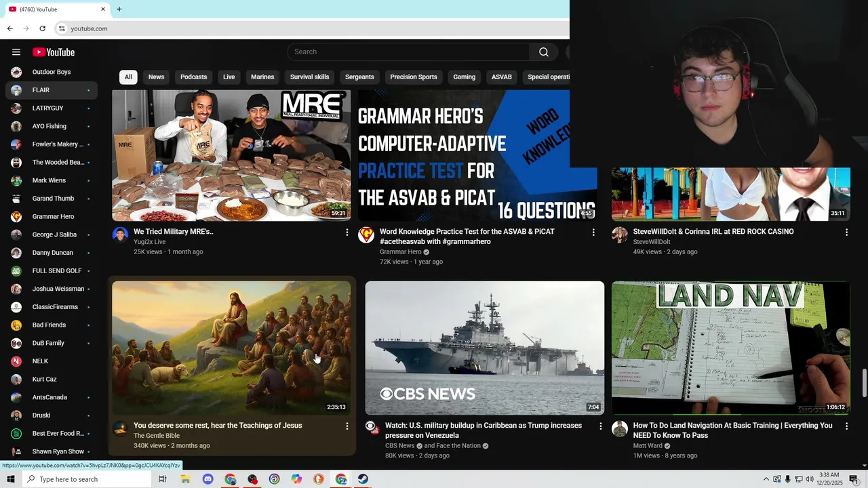Select the Live filter chip
868x488 pixels.
point(229,77)
